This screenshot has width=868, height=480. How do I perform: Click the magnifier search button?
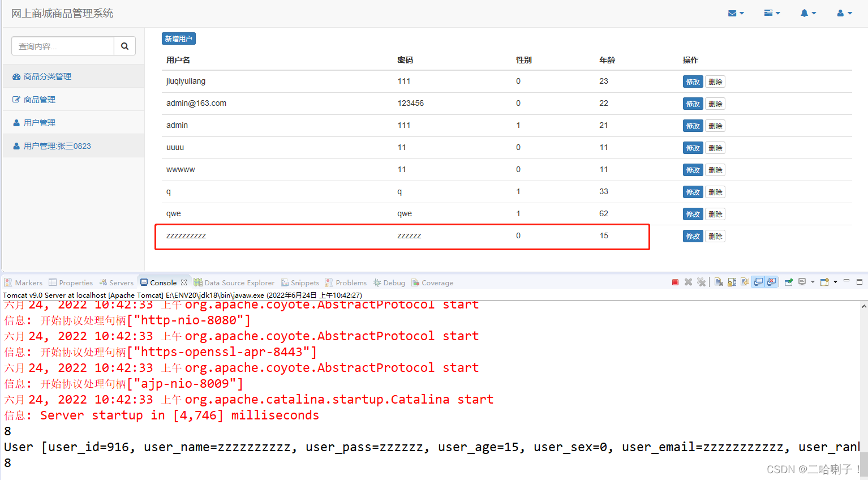(x=124, y=46)
